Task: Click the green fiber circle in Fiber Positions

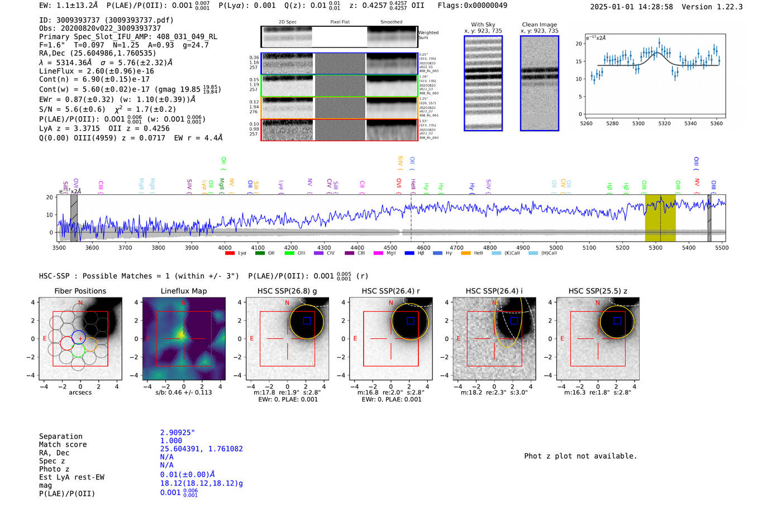Action: click(78, 350)
